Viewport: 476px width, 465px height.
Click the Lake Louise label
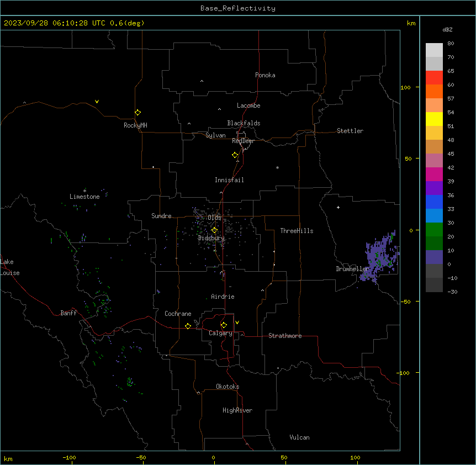[10, 267]
